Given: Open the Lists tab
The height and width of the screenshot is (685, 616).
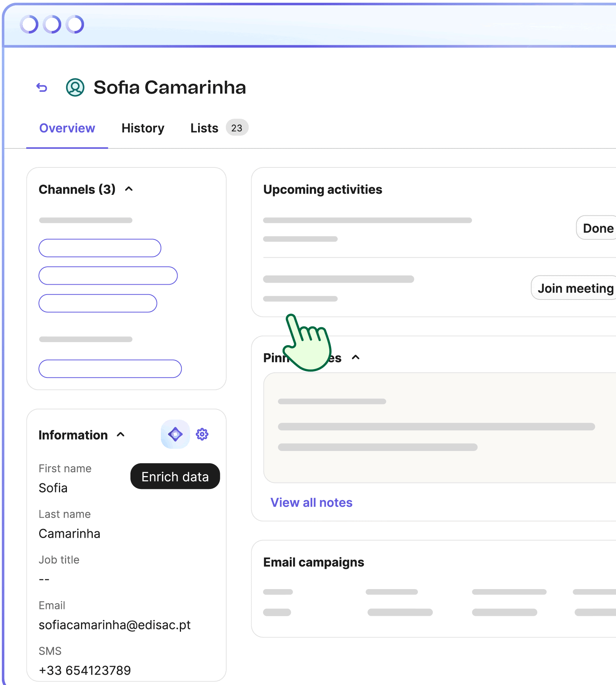Looking at the screenshot, I should click(204, 128).
